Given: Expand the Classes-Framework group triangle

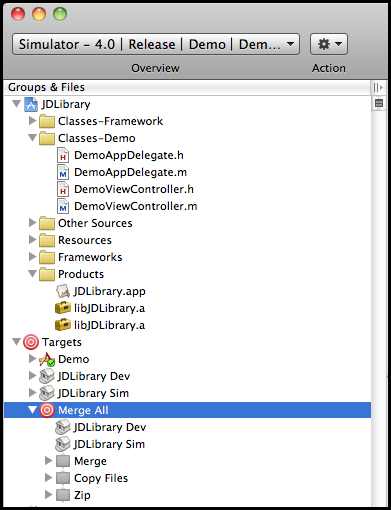Looking at the screenshot, I should tap(32, 120).
